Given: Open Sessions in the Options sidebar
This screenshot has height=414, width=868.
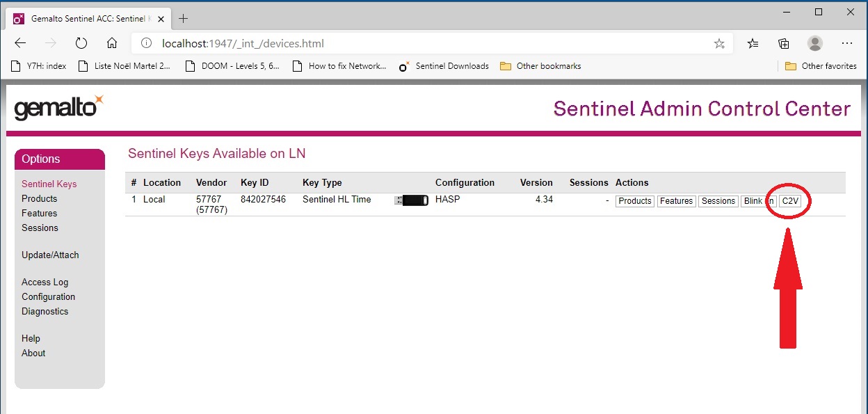Looking at the screenshot, I should click(40, 228).
